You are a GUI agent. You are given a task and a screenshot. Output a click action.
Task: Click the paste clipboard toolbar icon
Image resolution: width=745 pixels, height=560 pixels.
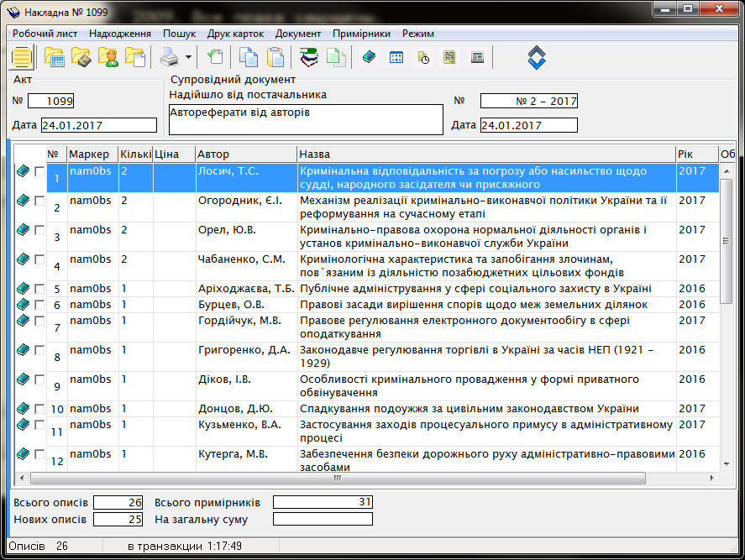275,57
